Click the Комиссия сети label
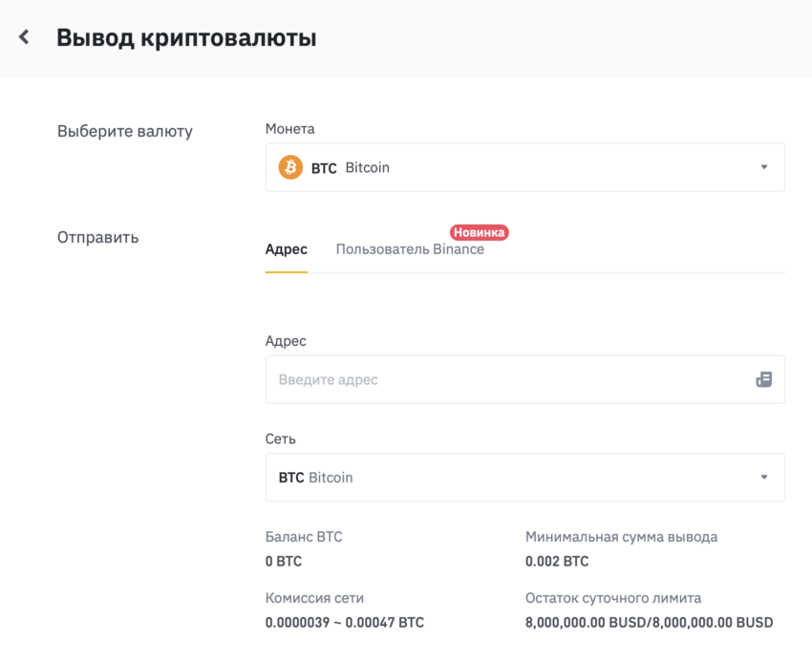 point(314,598)
